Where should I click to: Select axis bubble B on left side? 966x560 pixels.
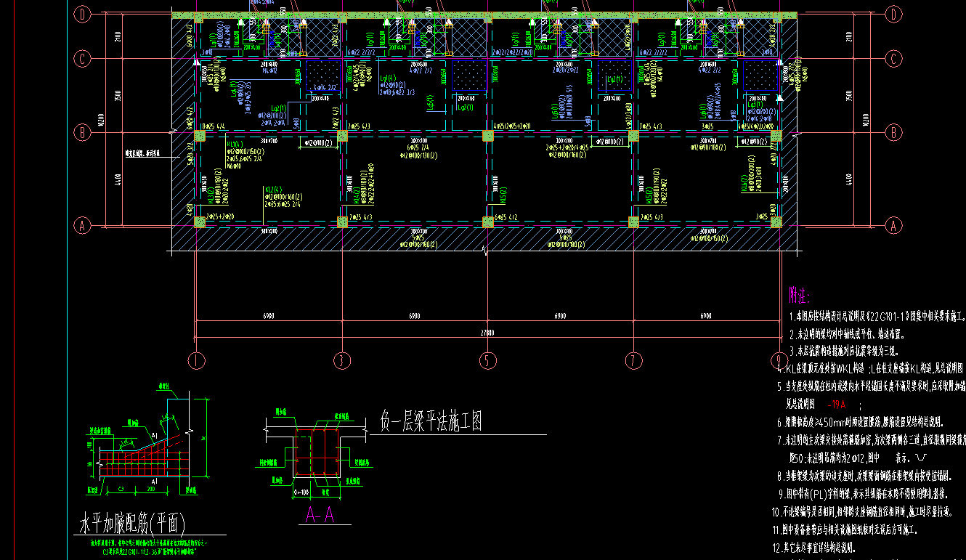point(82,133)
